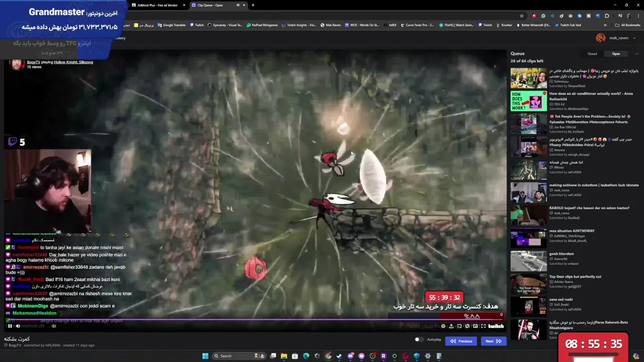Open WOS - Words On Stream bookmark

point(362,25)
